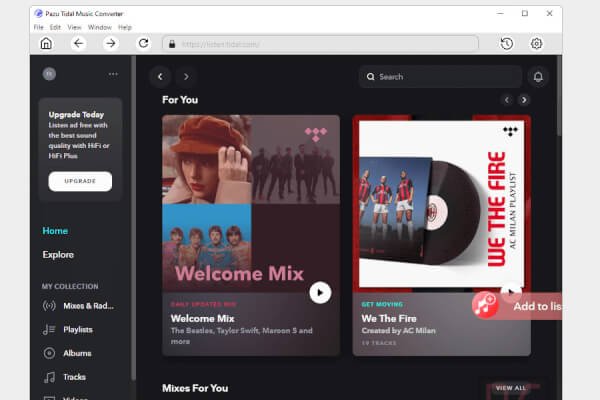Image resolution: width=600 pixels, height=400 pixels.
Task: Click the UPGRADE button
Action: 80,181
